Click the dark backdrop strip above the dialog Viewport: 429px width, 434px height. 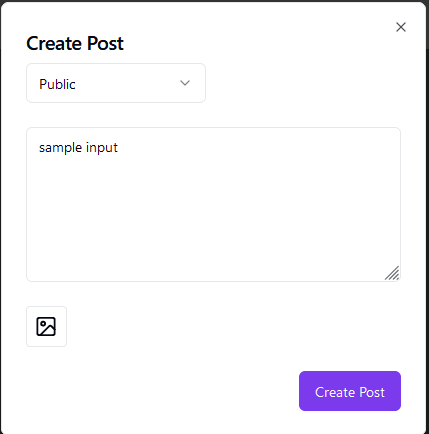213,1
